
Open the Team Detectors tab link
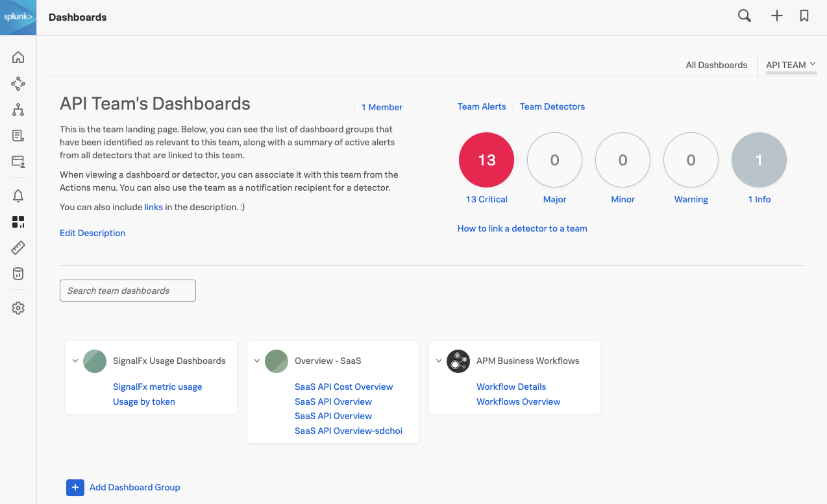click(552, 106)
